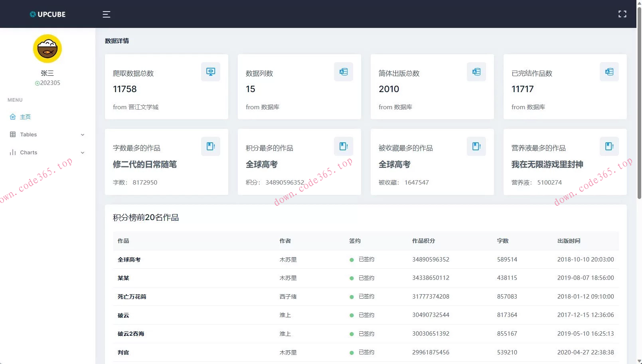This screenshot has width=642, height=364.
Task: Open the 主页 menu item
Action: [x=26, y=116]
